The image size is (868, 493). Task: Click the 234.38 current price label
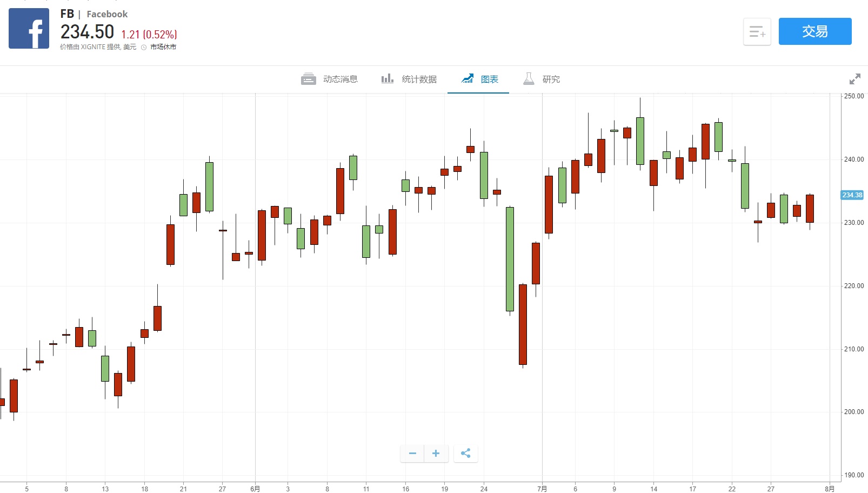[x=852, y=195]
